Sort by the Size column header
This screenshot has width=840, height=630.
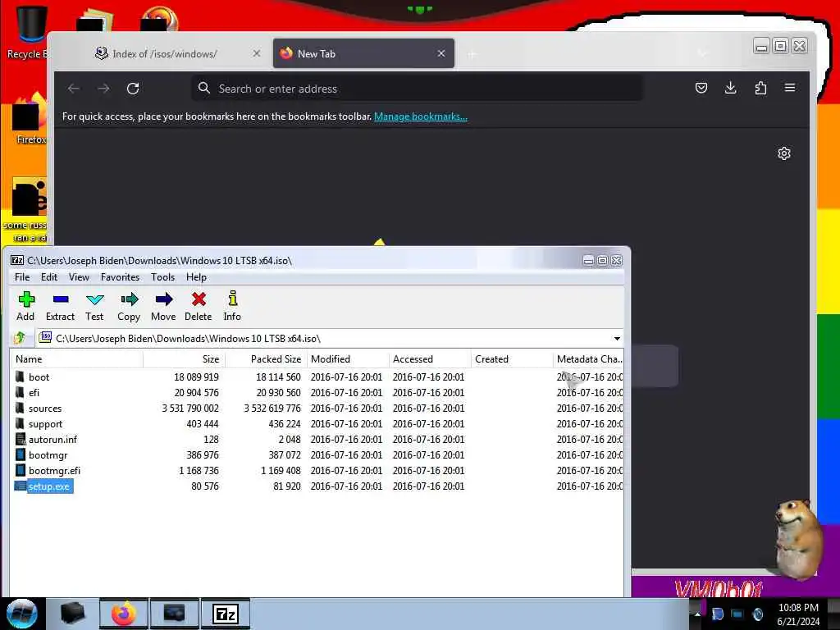point(185,359)
